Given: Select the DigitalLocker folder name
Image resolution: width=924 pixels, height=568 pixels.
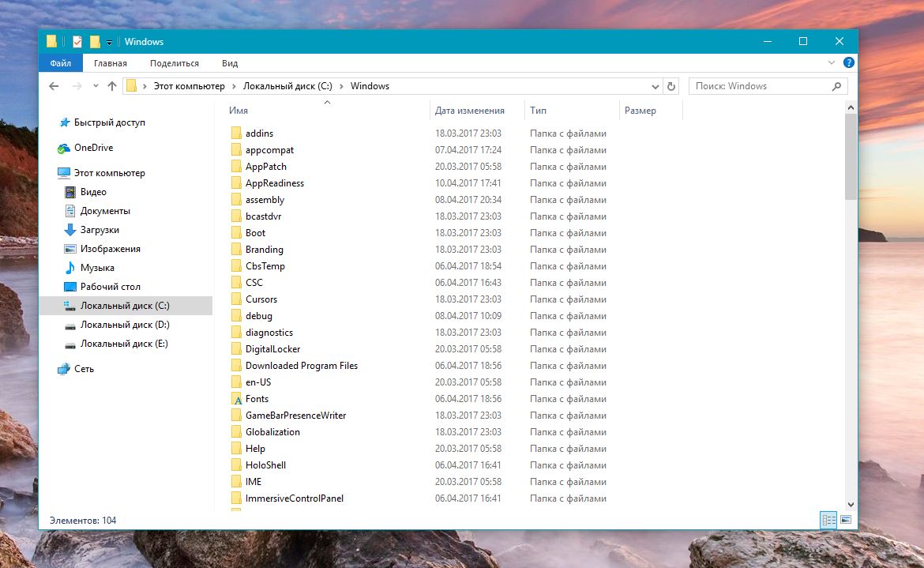Looking at the screenshot, I should 272,349.
